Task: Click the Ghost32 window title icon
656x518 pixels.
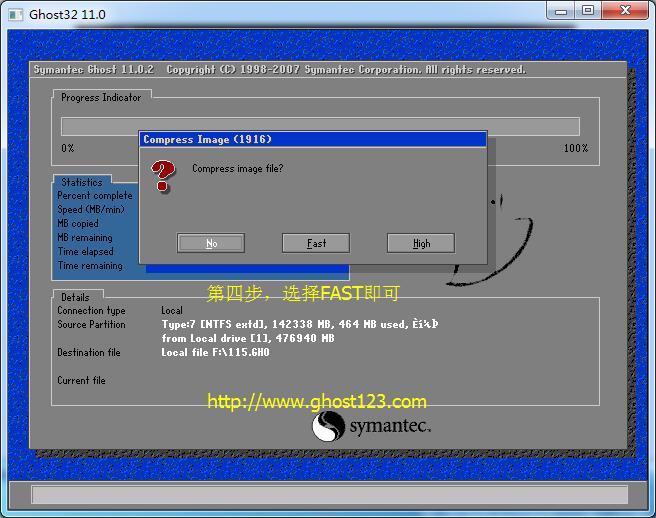Action: (16, 15)
